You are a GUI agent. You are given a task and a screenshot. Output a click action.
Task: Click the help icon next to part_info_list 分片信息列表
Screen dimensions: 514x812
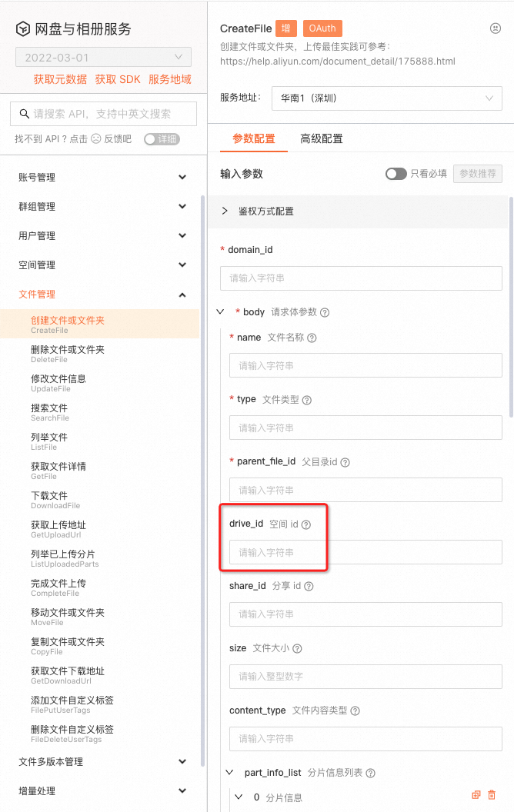point(370,773)
